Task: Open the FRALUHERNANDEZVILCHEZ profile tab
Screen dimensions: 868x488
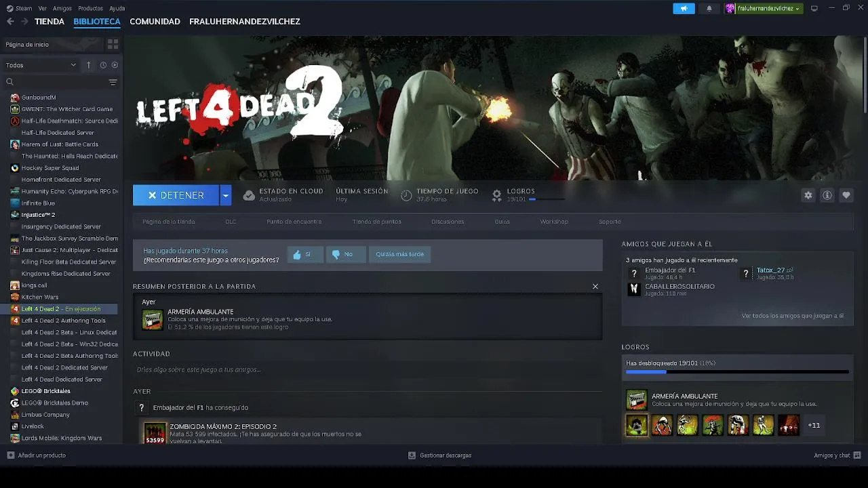Action: (245, 22)
